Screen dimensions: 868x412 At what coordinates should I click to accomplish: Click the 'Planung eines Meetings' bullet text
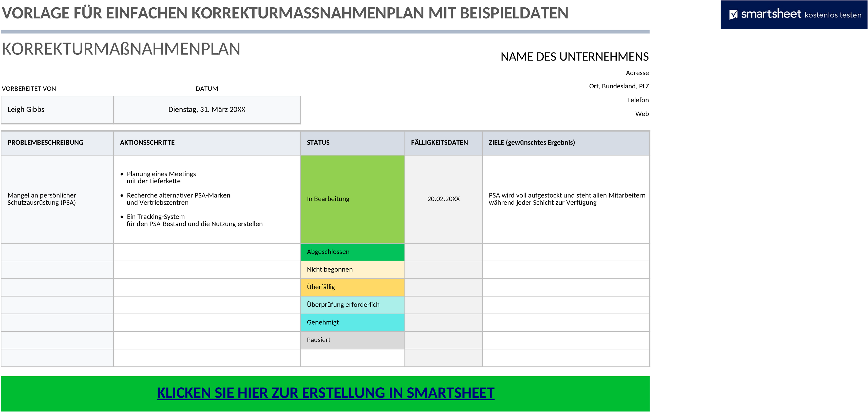(x=161, y=174)
